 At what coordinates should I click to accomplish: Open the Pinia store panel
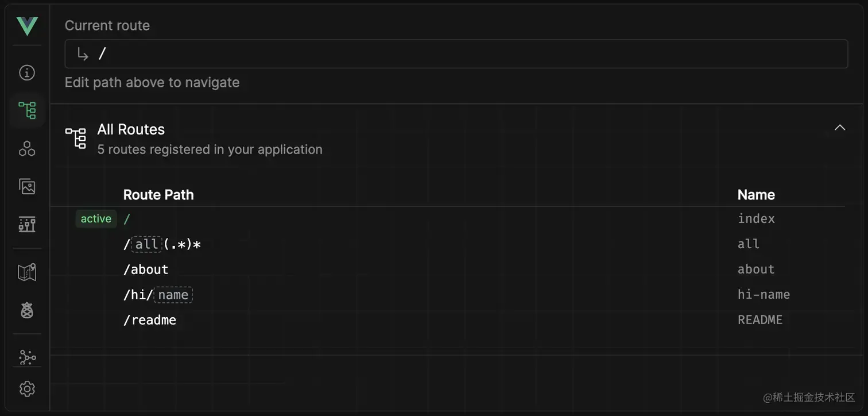27,310
